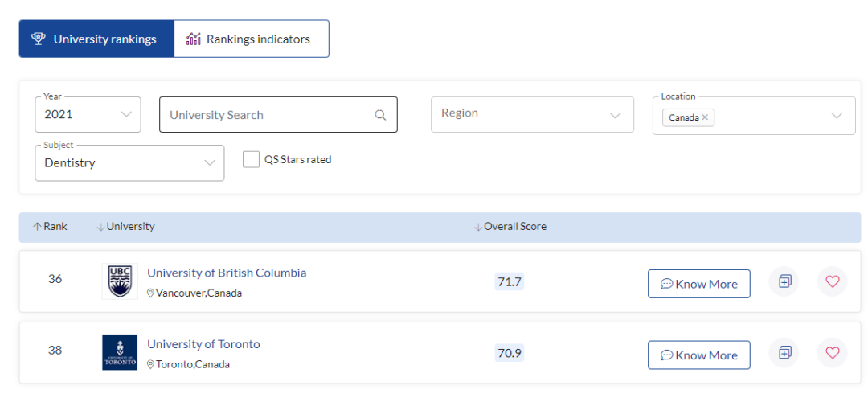The height and width of the screenshot is (402, 868).
Task: Expand the Location dropdown arrow
Action: click(837, 116)
